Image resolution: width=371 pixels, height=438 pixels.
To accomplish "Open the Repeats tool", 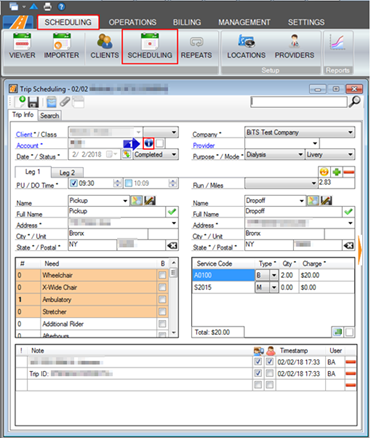I will coord(196,46).
